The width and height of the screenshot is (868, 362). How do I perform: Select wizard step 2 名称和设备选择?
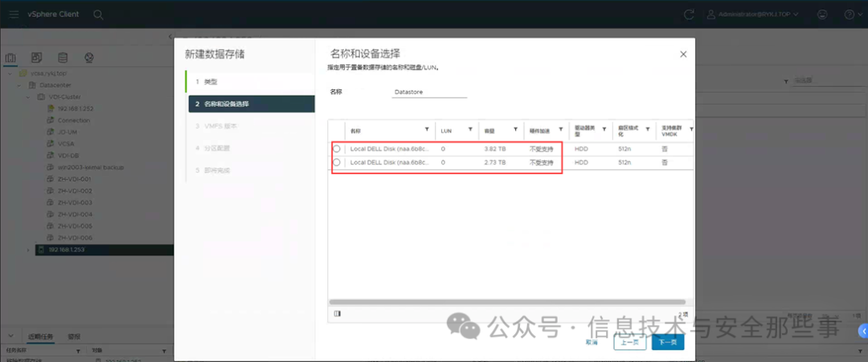[252, 104]
